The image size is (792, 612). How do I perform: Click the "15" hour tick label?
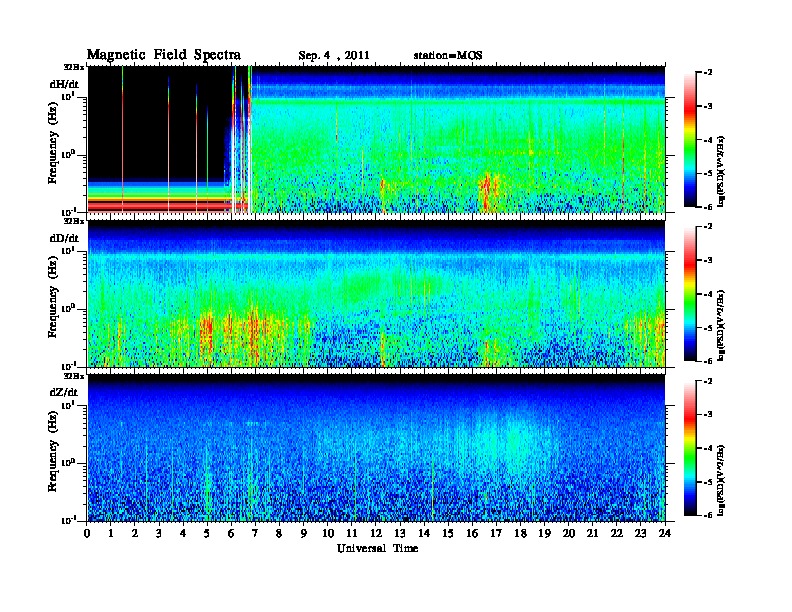pos(448,533)
